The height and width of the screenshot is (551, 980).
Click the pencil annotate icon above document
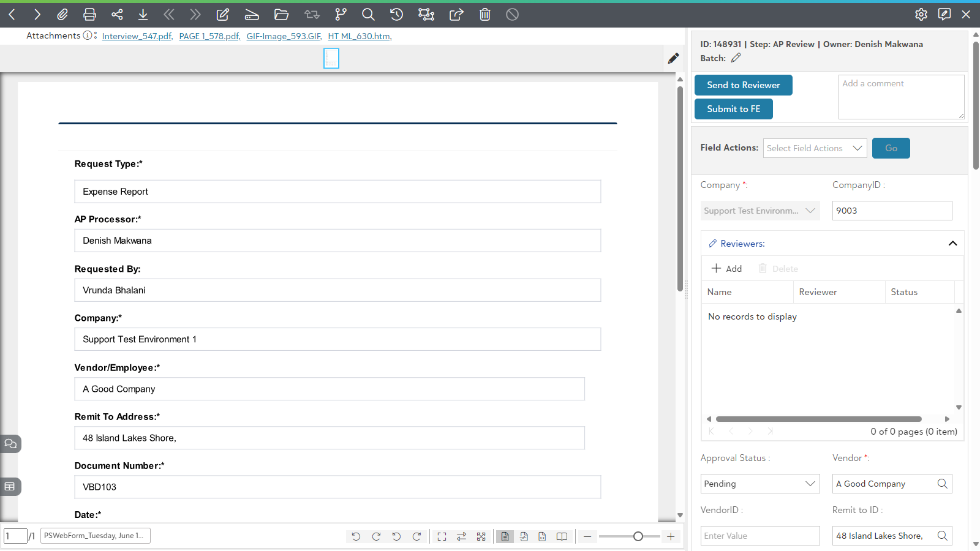pos(673,58)
